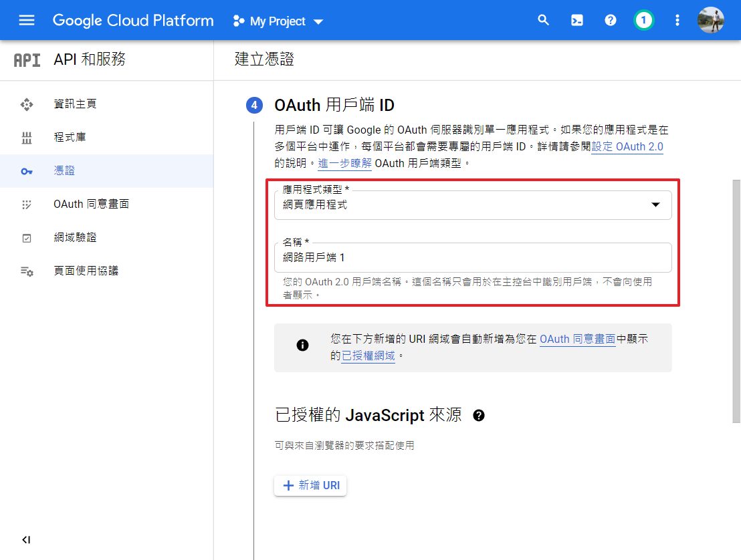
Task: Click the 建立憑證 page title
Action: tap(264, 59)
